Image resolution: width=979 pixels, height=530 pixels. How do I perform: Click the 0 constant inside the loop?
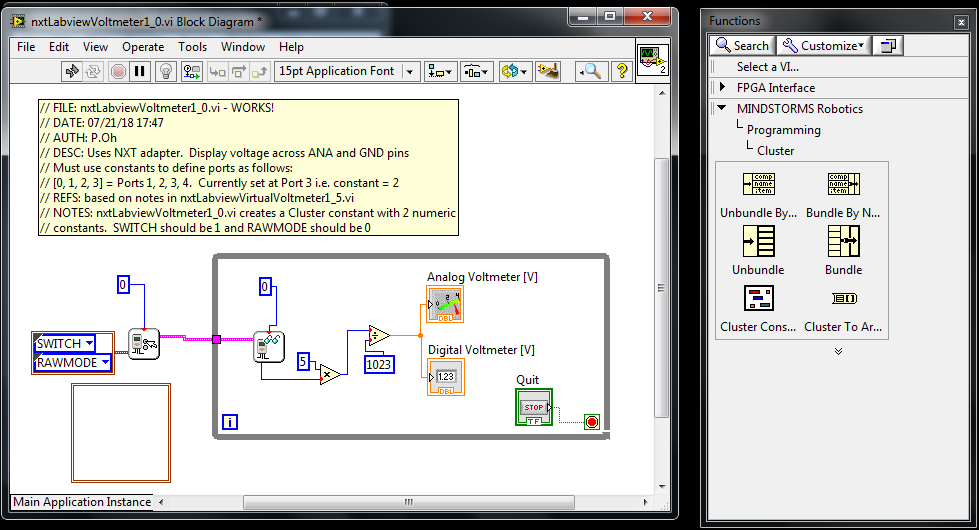(265, 287)
